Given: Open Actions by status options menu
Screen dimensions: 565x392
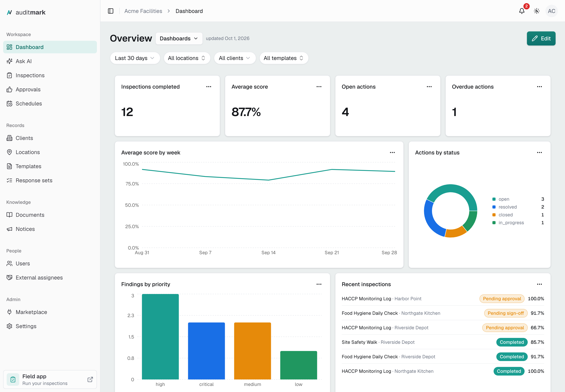Looking at the screenshot, I should click(539, 152).
